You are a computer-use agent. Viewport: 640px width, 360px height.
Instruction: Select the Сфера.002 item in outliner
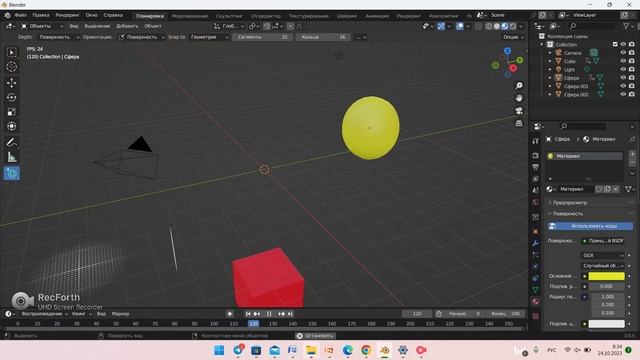(x=576, y=95)
